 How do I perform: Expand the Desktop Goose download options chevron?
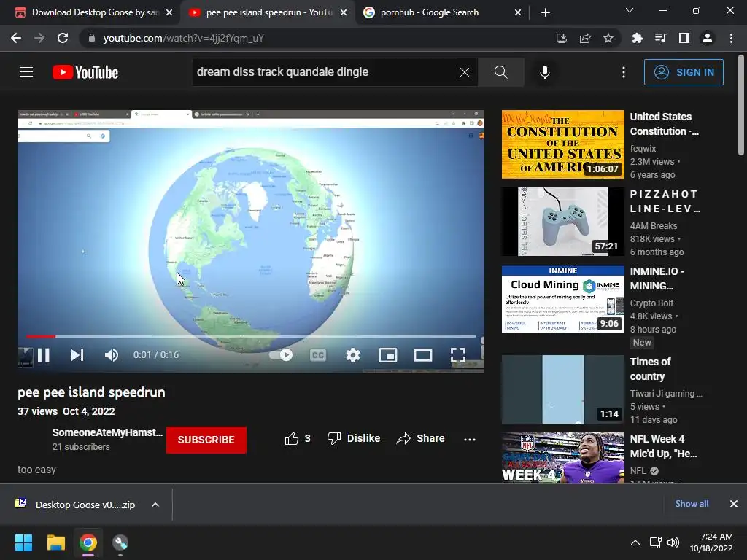(155, 505)
